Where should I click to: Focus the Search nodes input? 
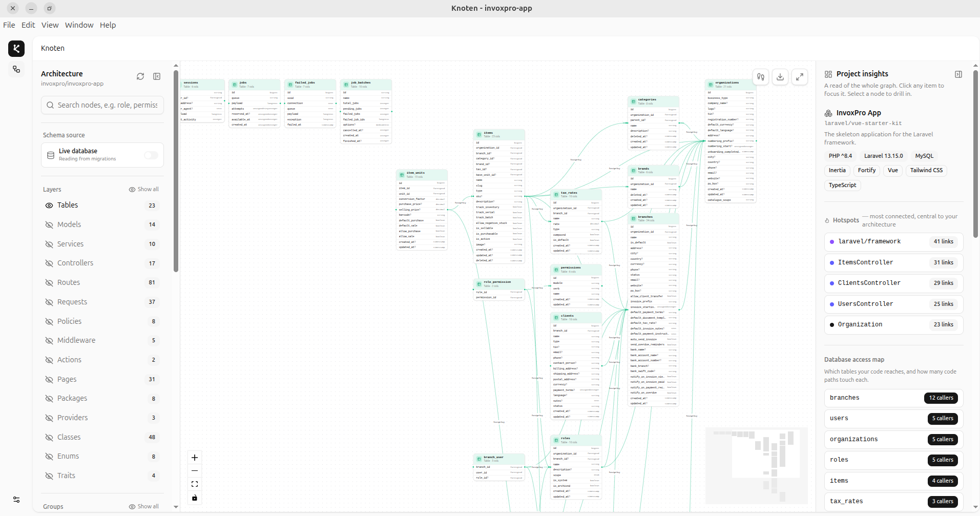(102, 105)
